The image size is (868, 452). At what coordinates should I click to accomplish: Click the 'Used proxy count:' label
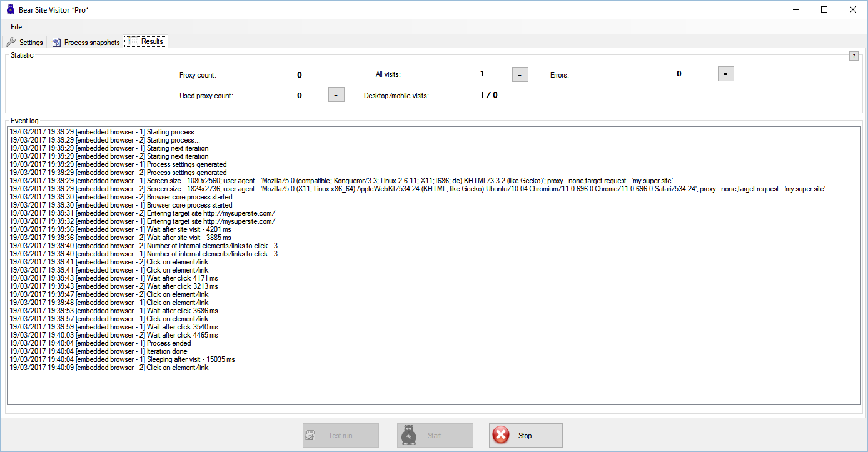coord(206,96)
